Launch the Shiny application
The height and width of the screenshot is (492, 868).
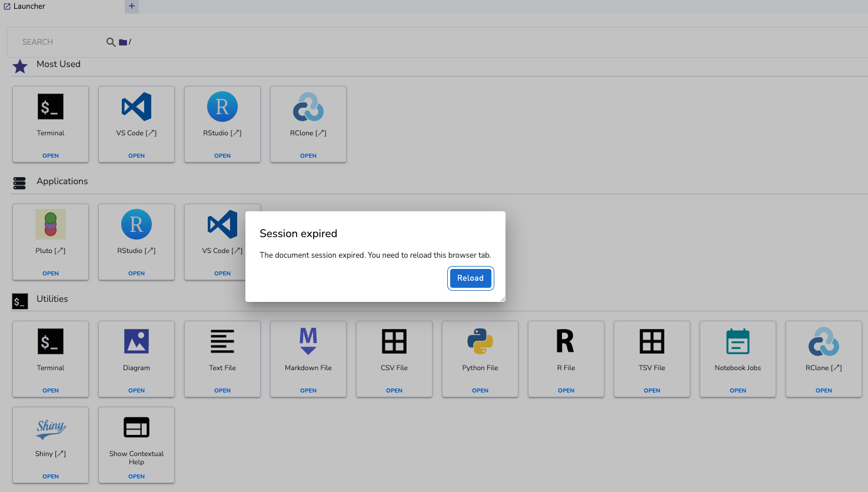point(50,427)
